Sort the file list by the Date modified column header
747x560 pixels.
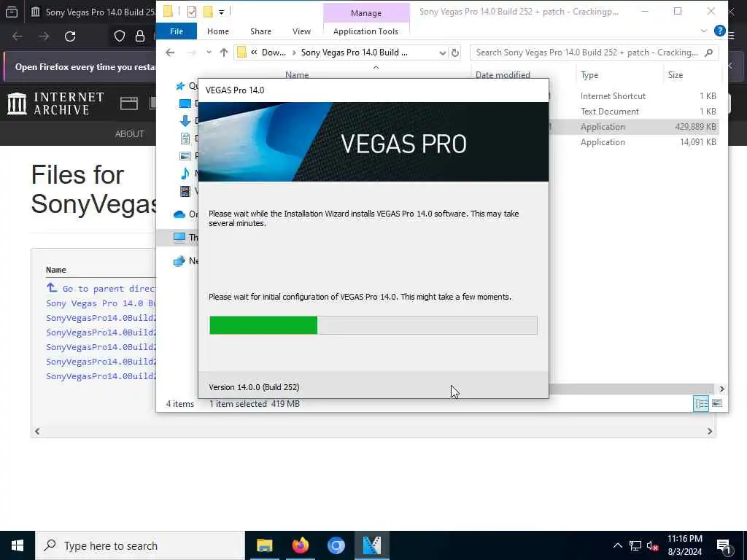(503, 75)
